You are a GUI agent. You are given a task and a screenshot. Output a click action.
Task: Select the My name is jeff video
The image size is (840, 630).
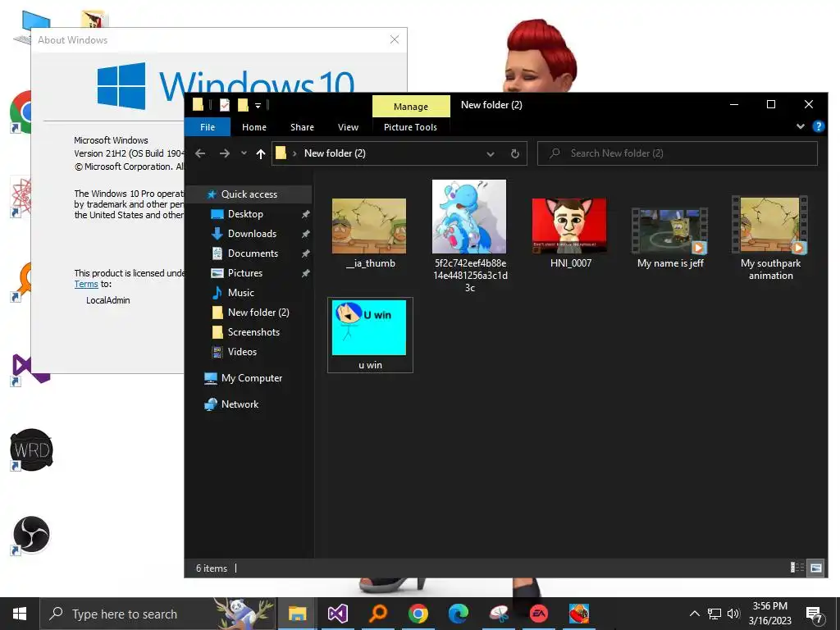pos(670,239)
